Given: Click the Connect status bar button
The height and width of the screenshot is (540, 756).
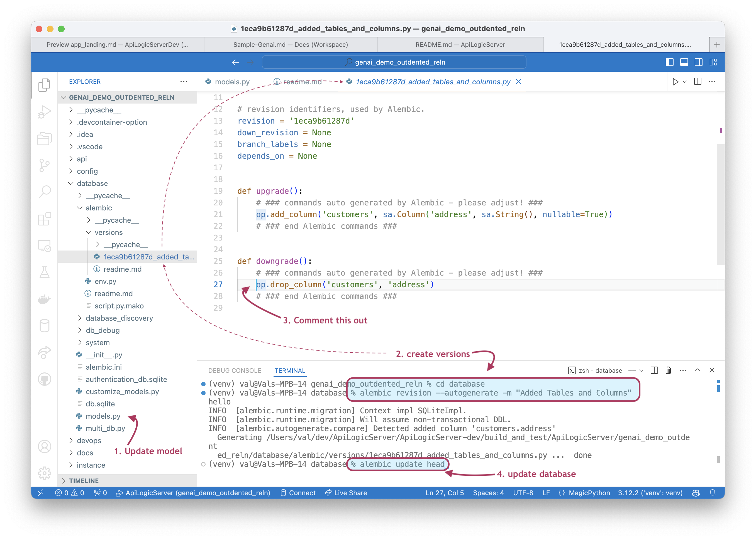Looking at the screenshot, I should point(298,493).
